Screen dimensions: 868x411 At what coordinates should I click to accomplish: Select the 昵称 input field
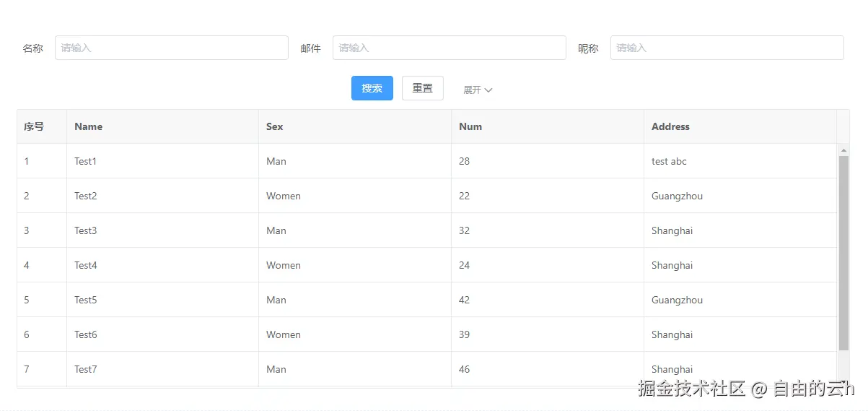[727, 48]
